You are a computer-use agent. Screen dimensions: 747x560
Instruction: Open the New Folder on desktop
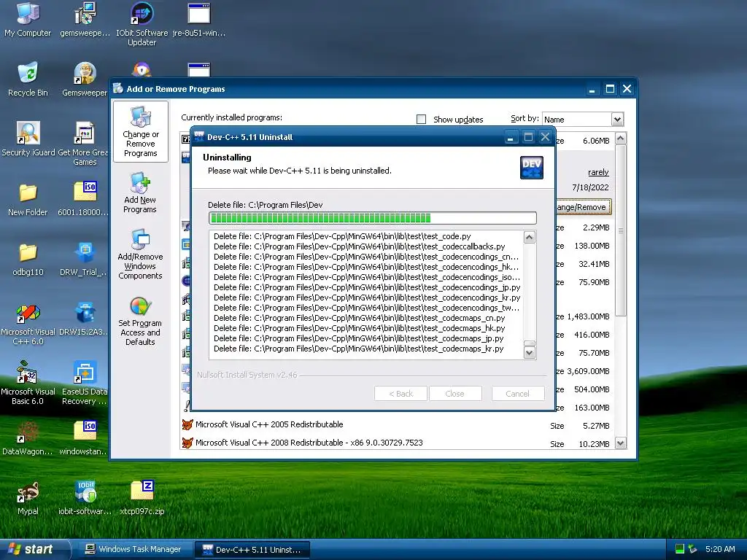click(28, 199)
